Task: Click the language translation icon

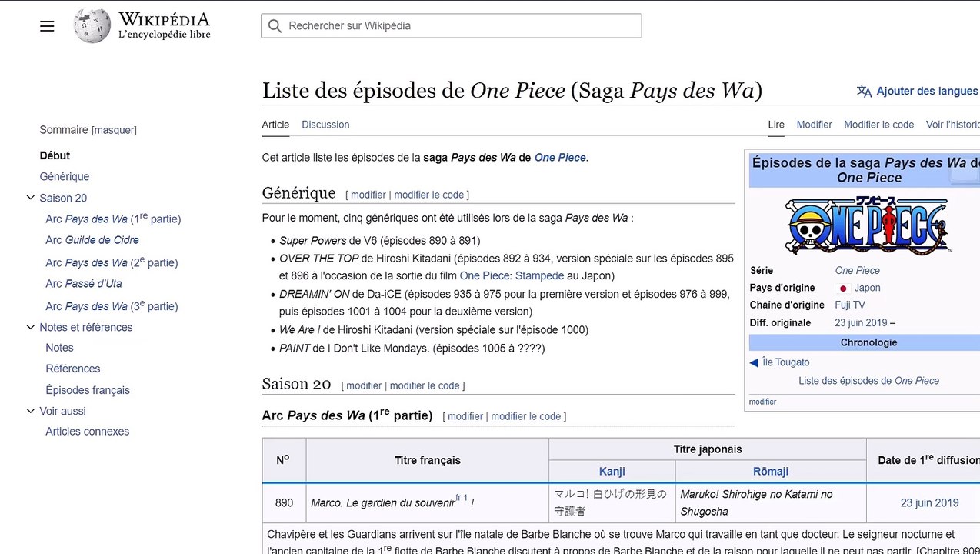Action: tap(865, 92)
